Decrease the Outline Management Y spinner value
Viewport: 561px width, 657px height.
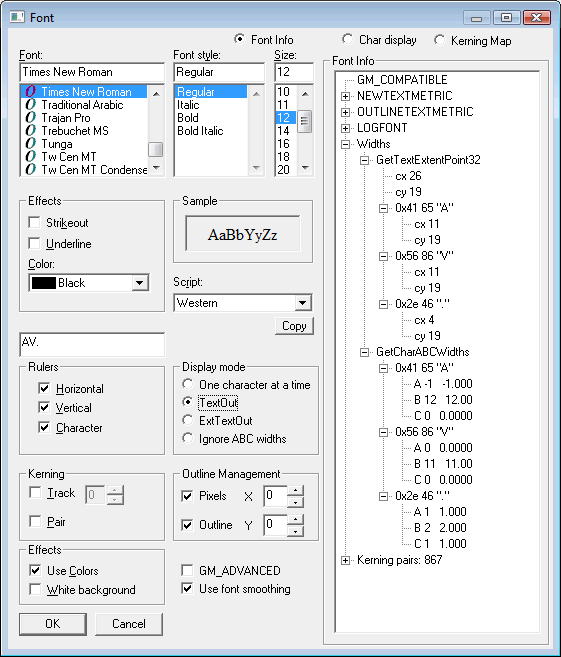click(296, 531)
